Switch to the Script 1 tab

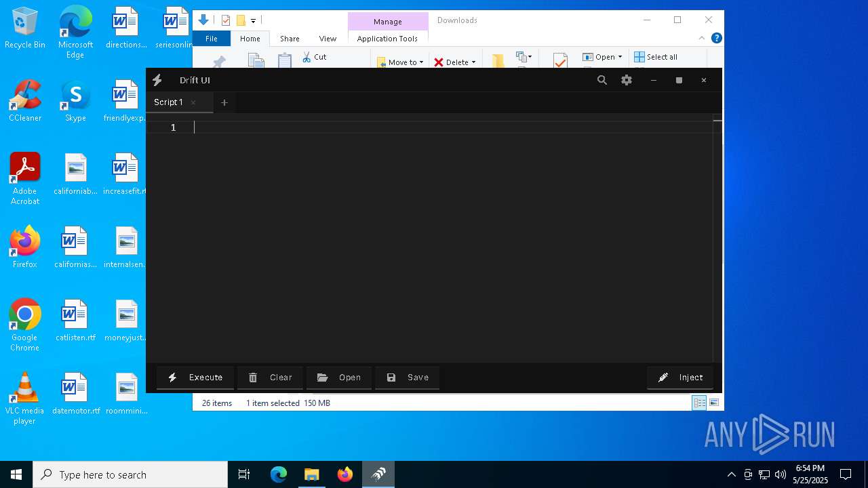click(x=168, y=102)
